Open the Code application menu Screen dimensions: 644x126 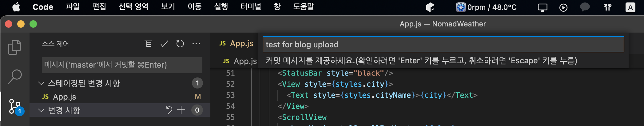[x=43, y=7]
